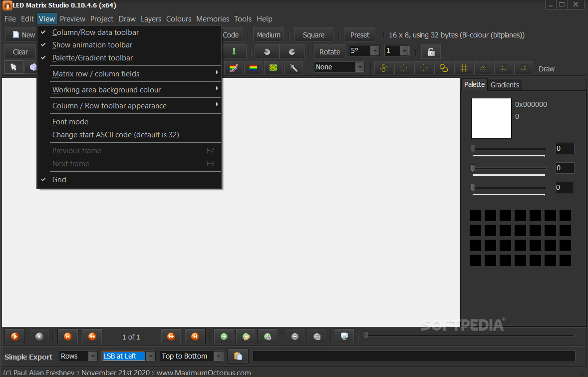Toggle Palette/Gradient toolbar option
The height and width of the screenshot is (377, 588).
point(129,58)
